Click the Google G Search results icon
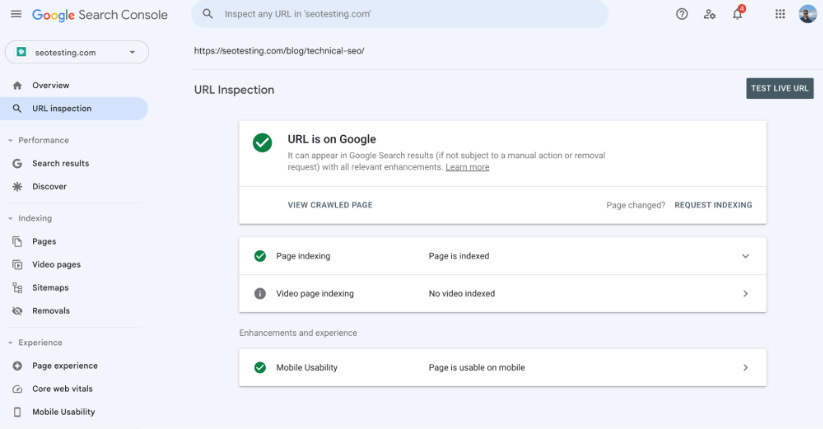Screen dimensions: 823x429 click(x=17, y=163)
